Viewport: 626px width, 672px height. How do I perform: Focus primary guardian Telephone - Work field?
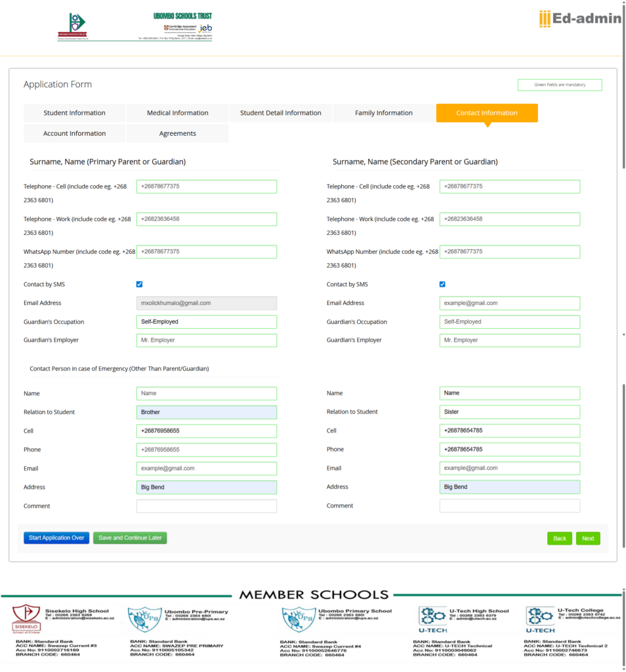(207, 219)
